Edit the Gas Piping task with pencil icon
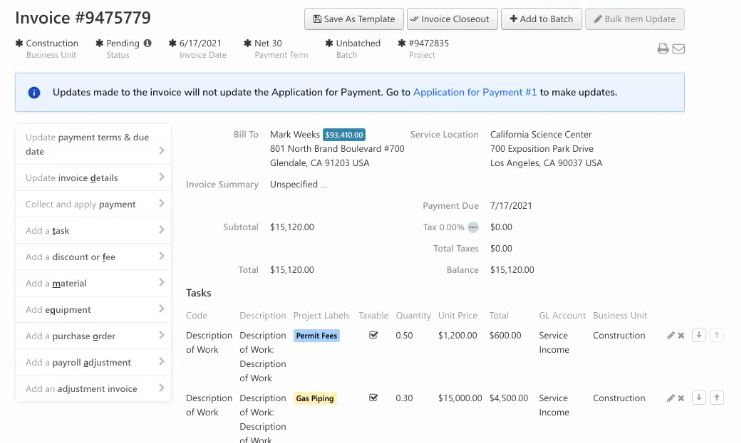The image size is (741, 443). [671, 398]
